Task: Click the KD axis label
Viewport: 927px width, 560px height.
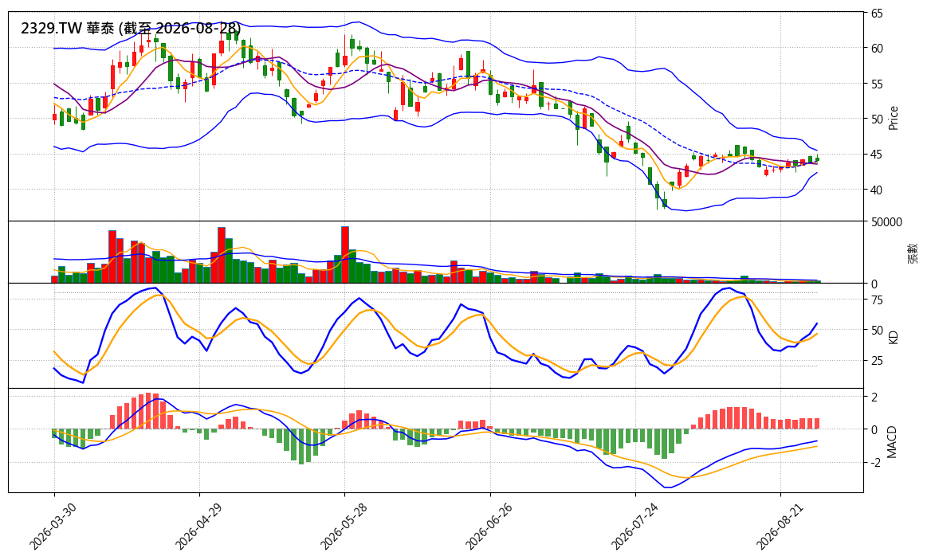Action: point(893,337)
